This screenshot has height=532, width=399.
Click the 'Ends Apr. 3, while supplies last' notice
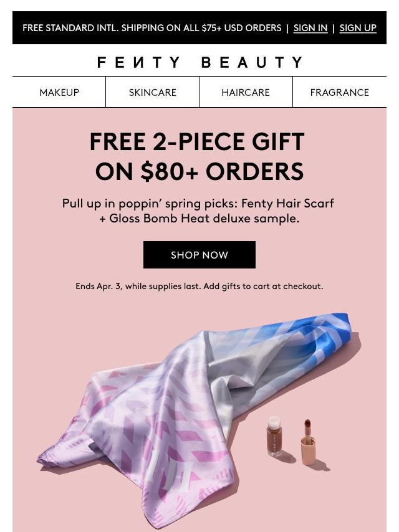pos(138,287)
